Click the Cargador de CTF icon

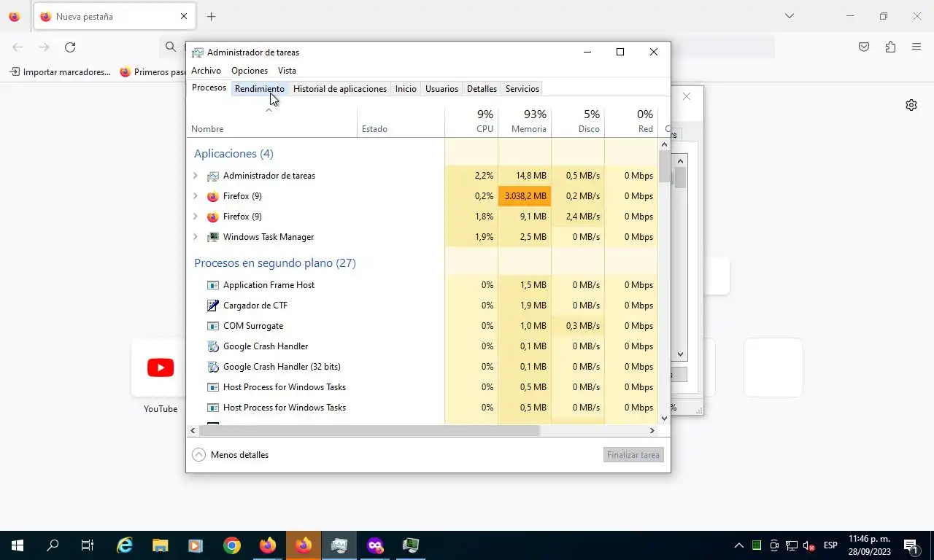(212, 306)
